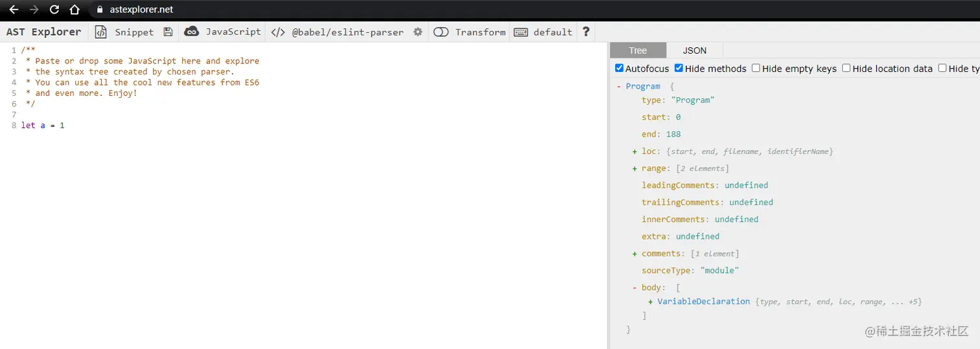This screenshot has height=349, width=980.
Task: Open help with question mark icon
Action: click(586, 32)
